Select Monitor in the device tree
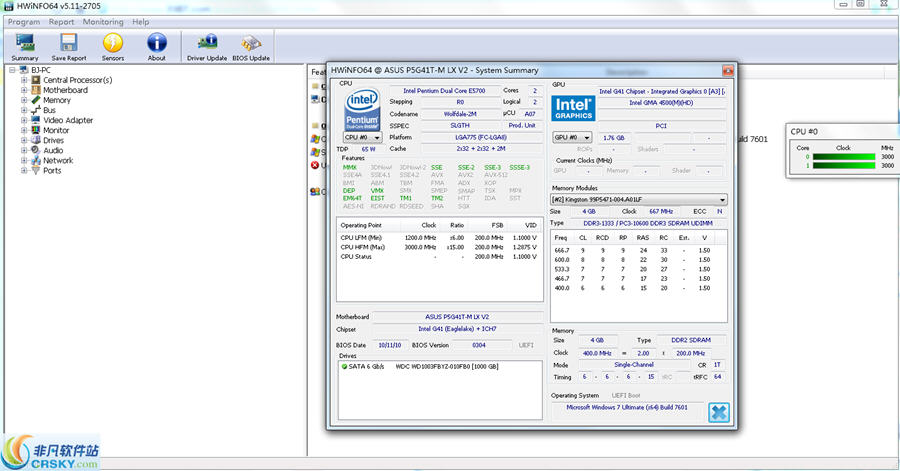Image resolution: width=900 pixels, height=471 pixels. 56,130
